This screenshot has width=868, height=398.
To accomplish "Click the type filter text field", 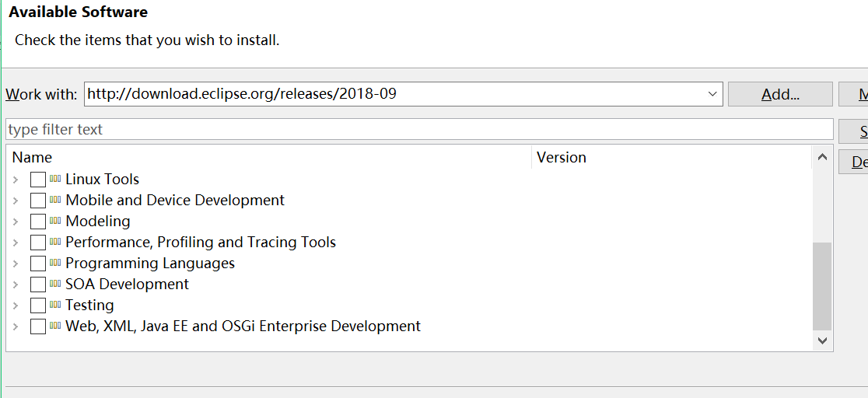I will [x=419, y=130].
